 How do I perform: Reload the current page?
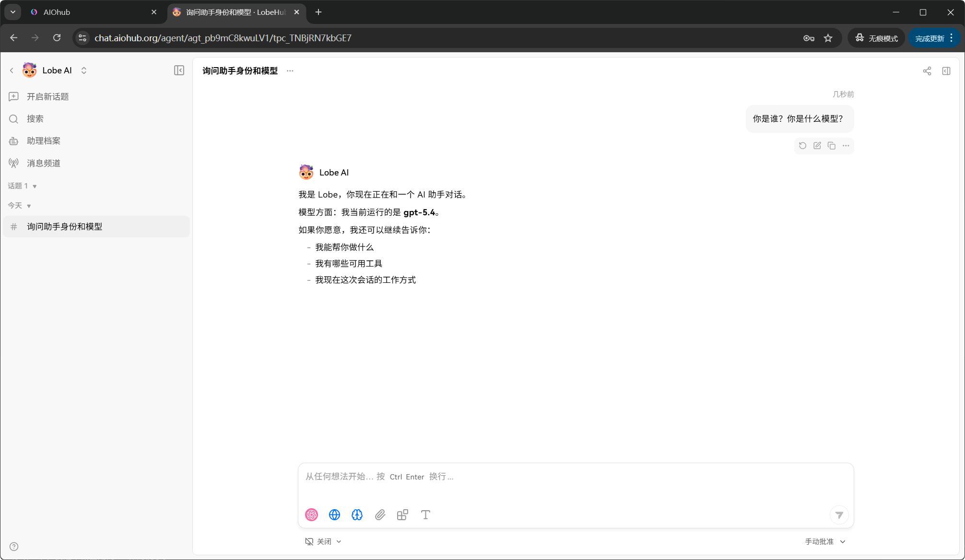[57, 38]
